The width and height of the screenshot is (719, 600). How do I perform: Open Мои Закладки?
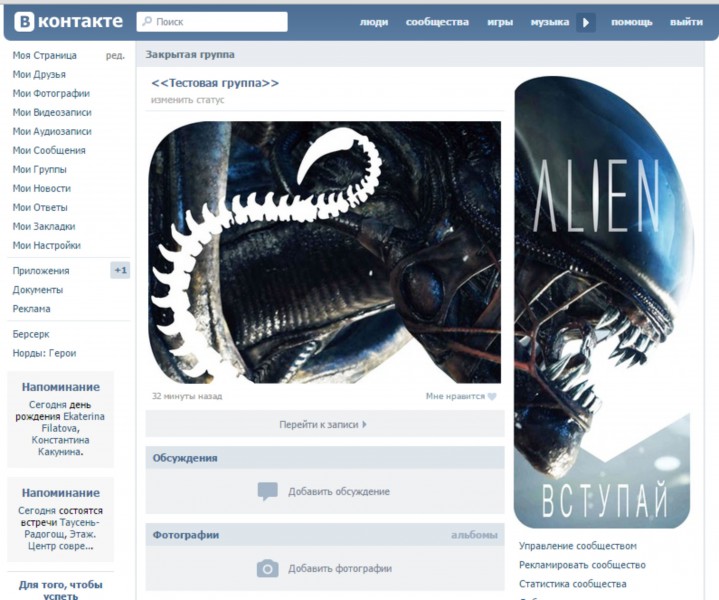tap(44, 226)
